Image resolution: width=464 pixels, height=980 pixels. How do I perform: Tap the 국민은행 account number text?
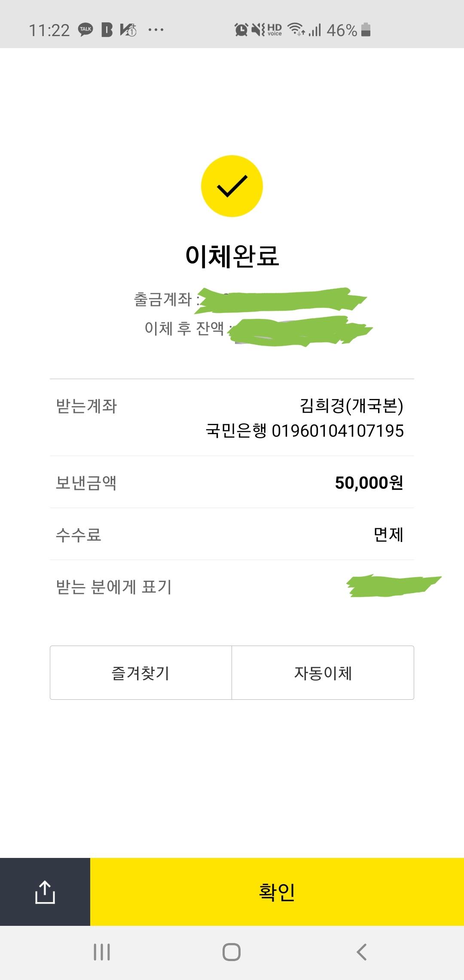pos(305,431)
